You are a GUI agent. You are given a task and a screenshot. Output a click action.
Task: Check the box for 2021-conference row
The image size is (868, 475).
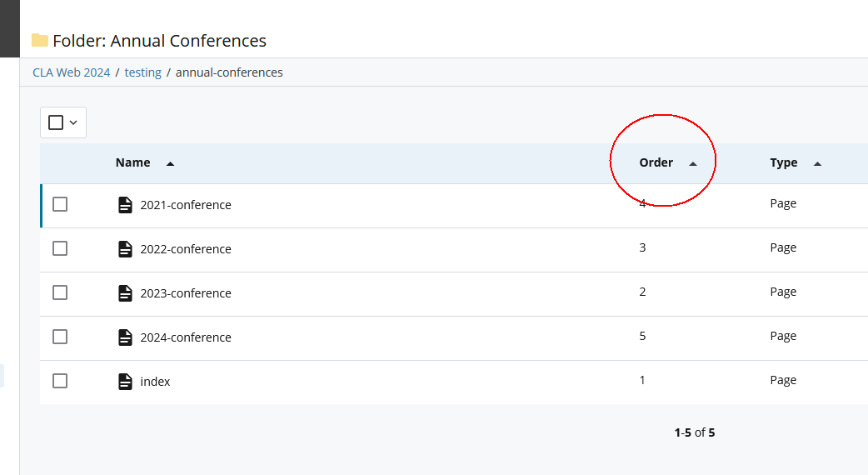click(x=60, y=204)
